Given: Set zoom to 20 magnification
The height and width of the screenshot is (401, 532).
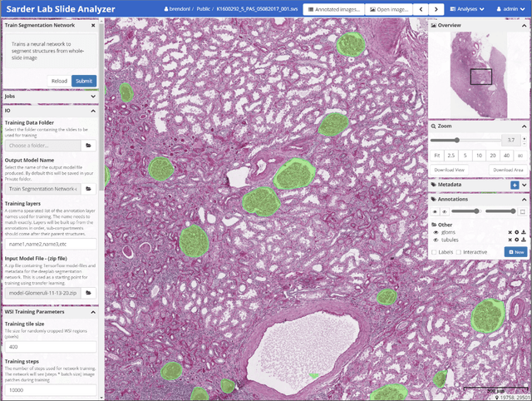Looking at the screenshot, I should [x=493, y=156].
